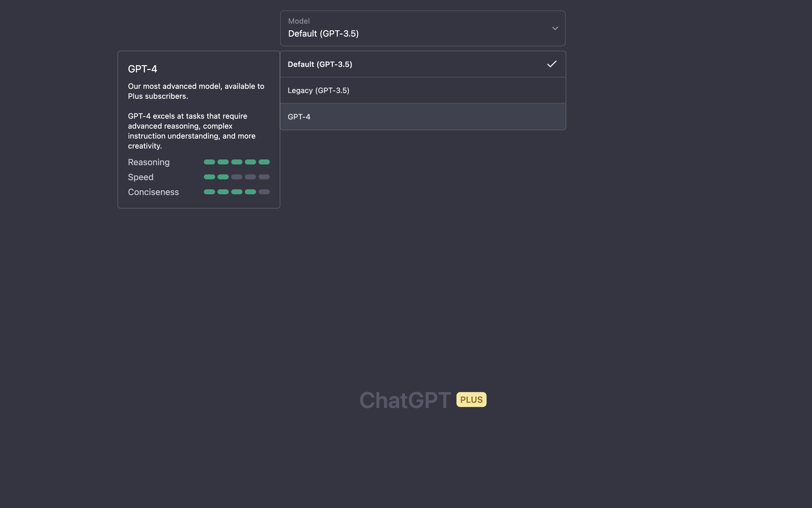
Task: Click the GPT-4 heading in info card
Action: tap(142, 69)
